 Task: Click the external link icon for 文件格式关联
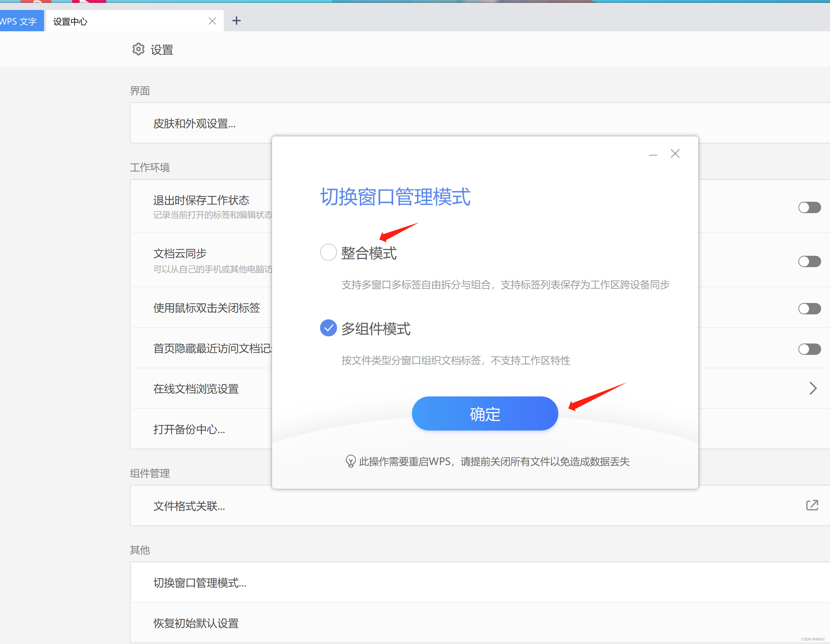tap(812, 505)
